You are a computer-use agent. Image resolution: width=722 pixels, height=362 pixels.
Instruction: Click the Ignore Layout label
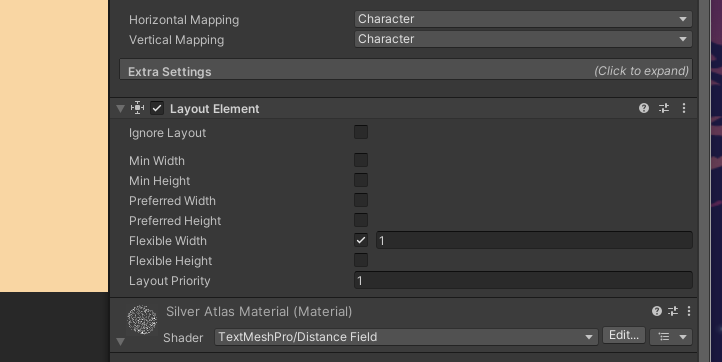point(167,133)
